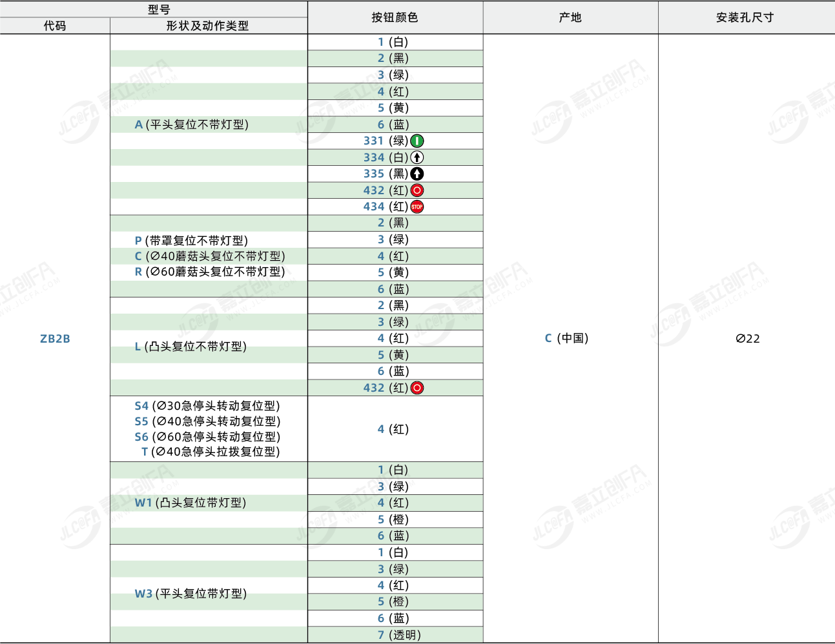Select the 安装孔尺寸 column header

tap(745, 17)
